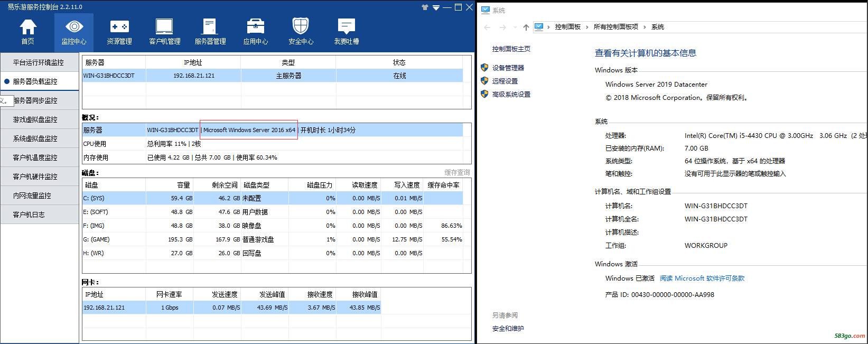Click Forward arrow in 系统 window

pyautogui.click(x=502, y=27)
